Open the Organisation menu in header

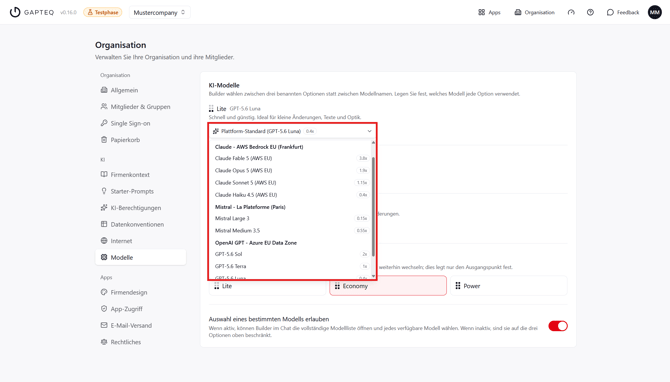coord(535,12)
